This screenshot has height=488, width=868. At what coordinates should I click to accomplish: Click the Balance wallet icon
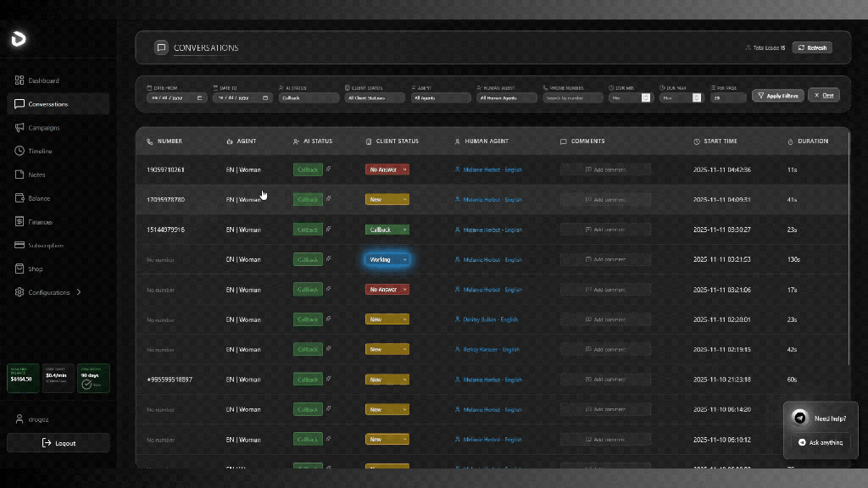tap(19, 198)
